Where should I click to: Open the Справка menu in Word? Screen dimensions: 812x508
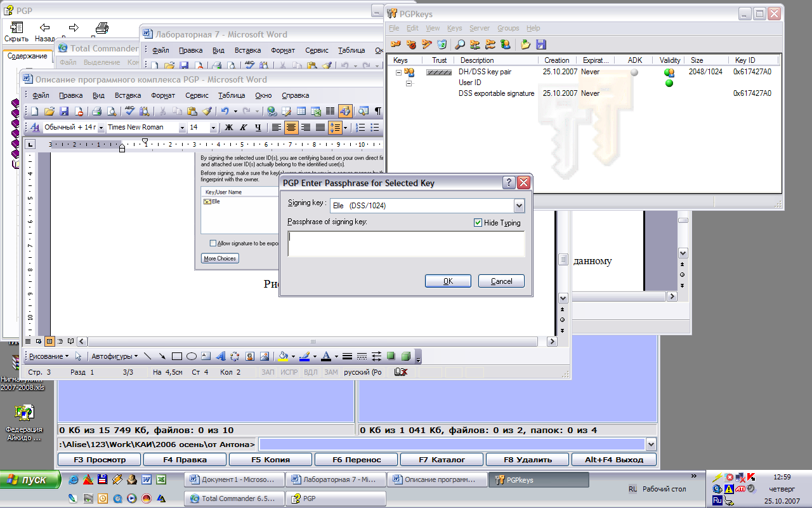pyautogui.click(x=295, y=95)
